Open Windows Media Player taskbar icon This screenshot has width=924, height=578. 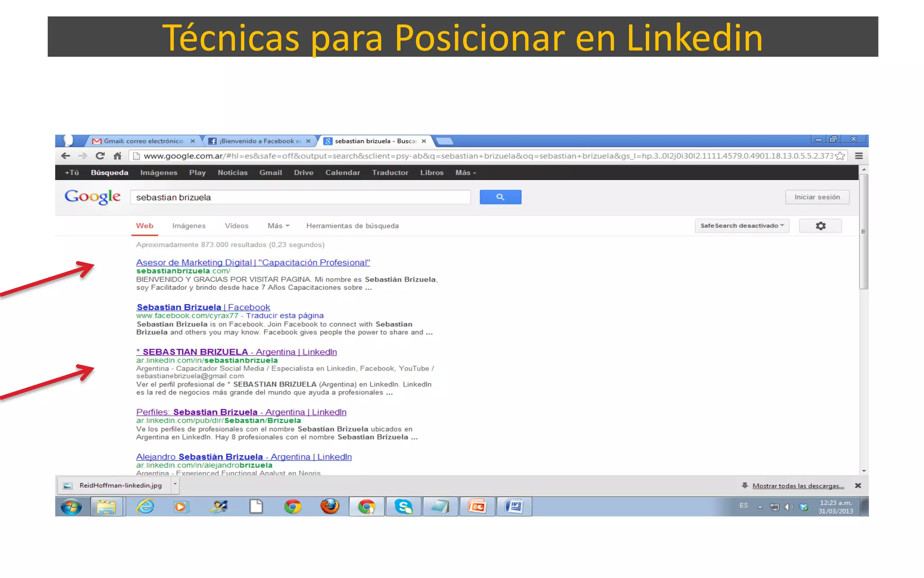(181, 507)
